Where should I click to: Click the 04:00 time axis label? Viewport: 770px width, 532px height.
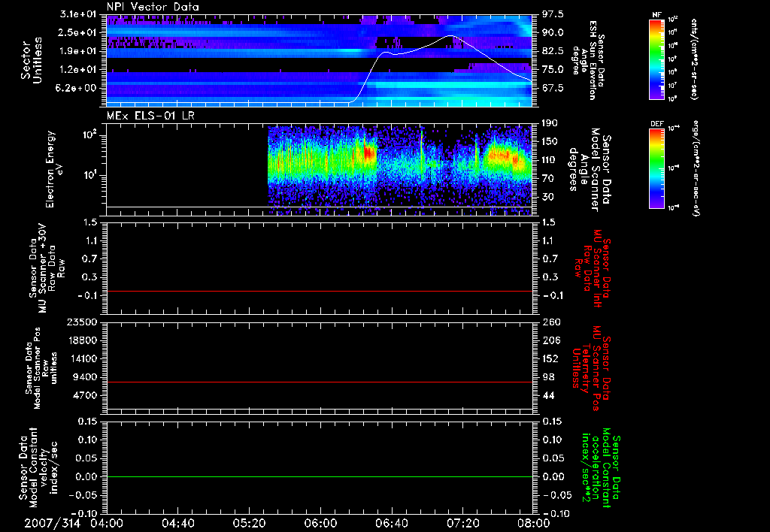(107, 523)
